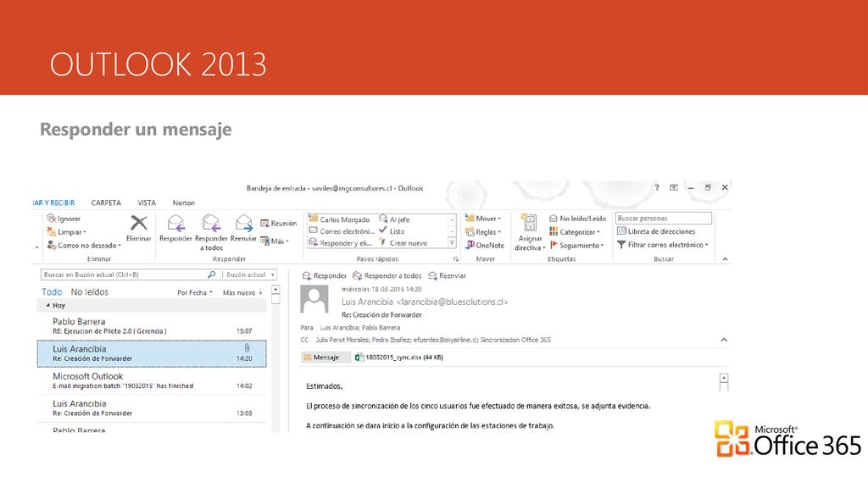This screenshot has height=488, width=868.
Task: Open the Limpiar dropdown
Action: click(x=67, y=232)
